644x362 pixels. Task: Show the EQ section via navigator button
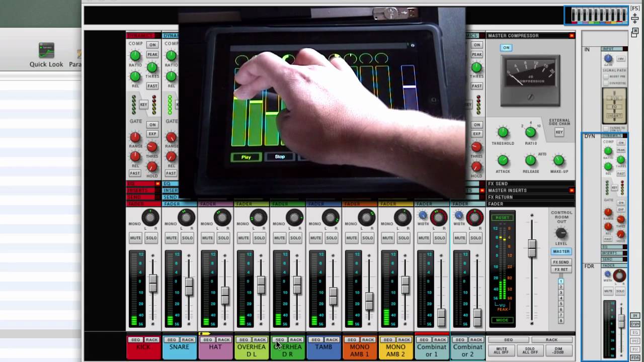point(635,332)
